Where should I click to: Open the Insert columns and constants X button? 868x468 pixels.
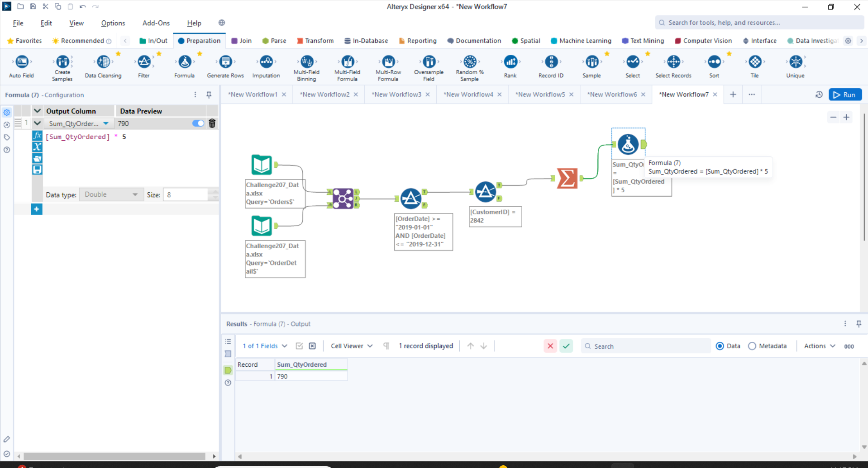click(38, 147)
